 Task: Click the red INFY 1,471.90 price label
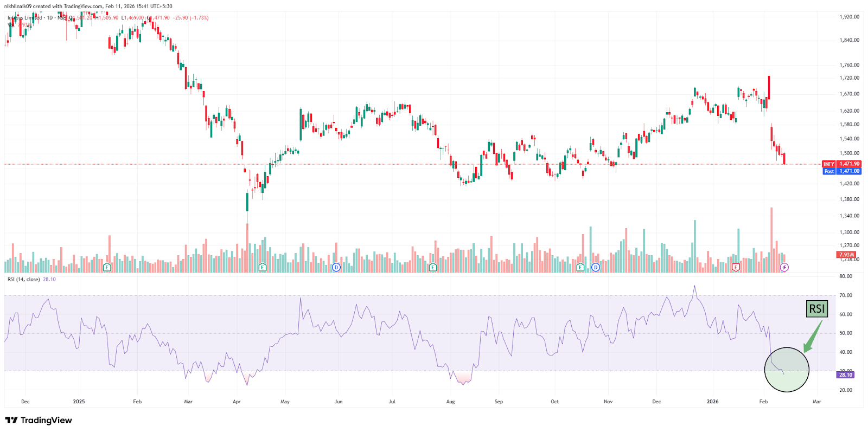(x=841, y=164)
